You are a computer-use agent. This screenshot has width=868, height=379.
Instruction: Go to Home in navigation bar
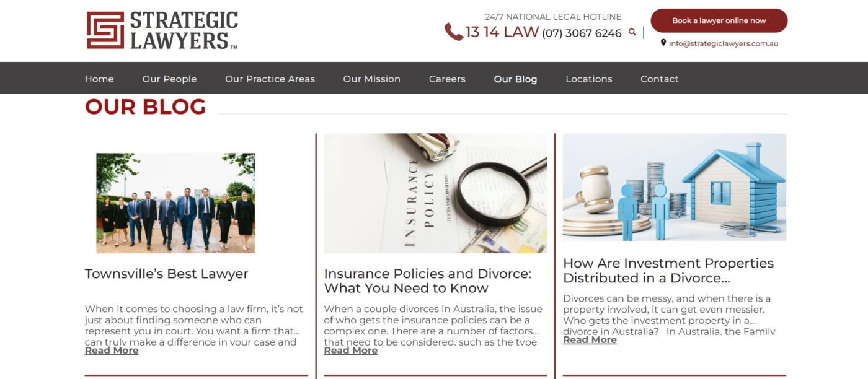tap(99, 79)
